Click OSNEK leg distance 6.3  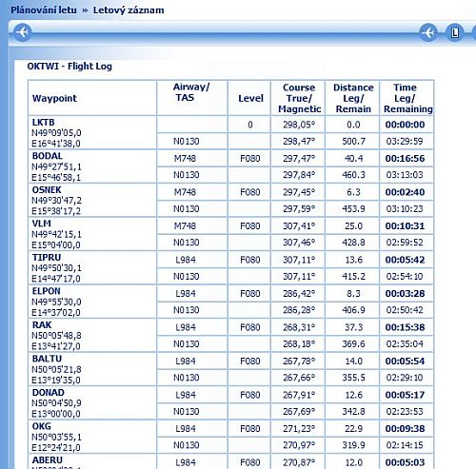point(353,192)
